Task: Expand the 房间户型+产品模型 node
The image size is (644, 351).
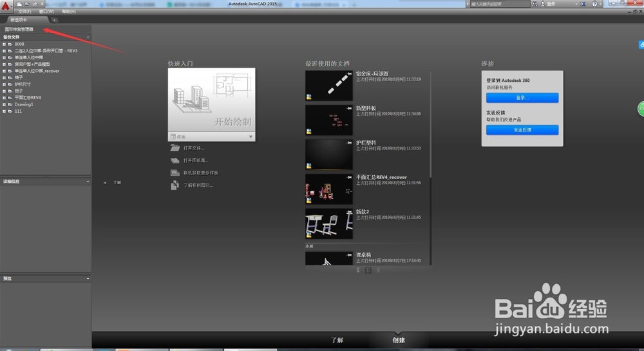Action: point(4,64)
